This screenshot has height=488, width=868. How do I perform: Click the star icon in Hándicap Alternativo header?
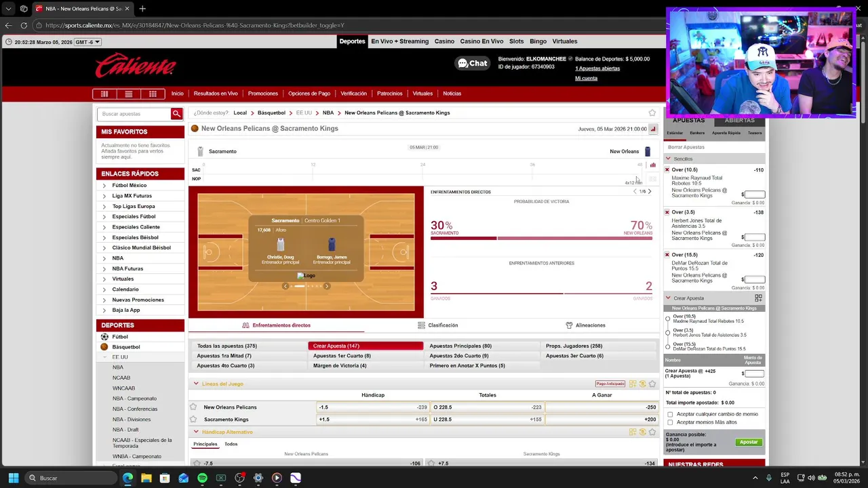click(x=652, y=432)
